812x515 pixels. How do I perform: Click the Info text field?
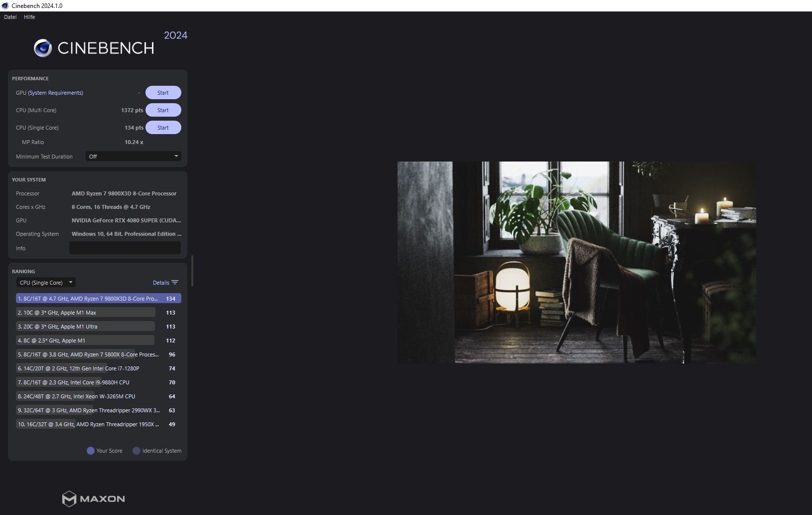coord(125,248)
